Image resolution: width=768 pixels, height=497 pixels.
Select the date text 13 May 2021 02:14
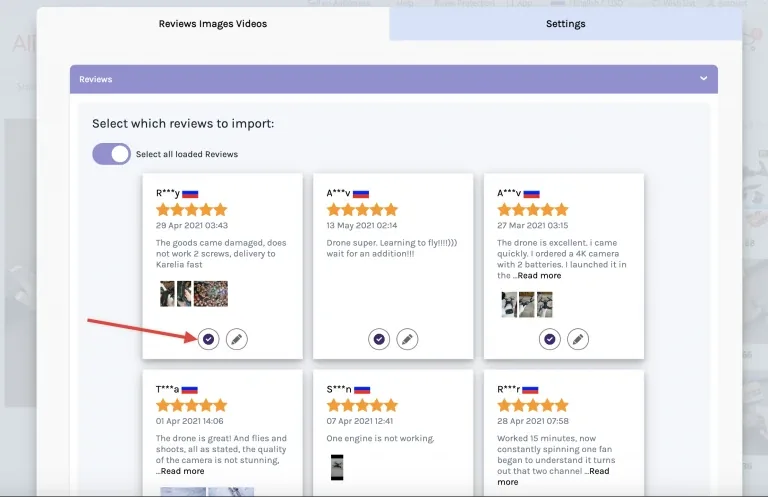[x=362, y=225]
